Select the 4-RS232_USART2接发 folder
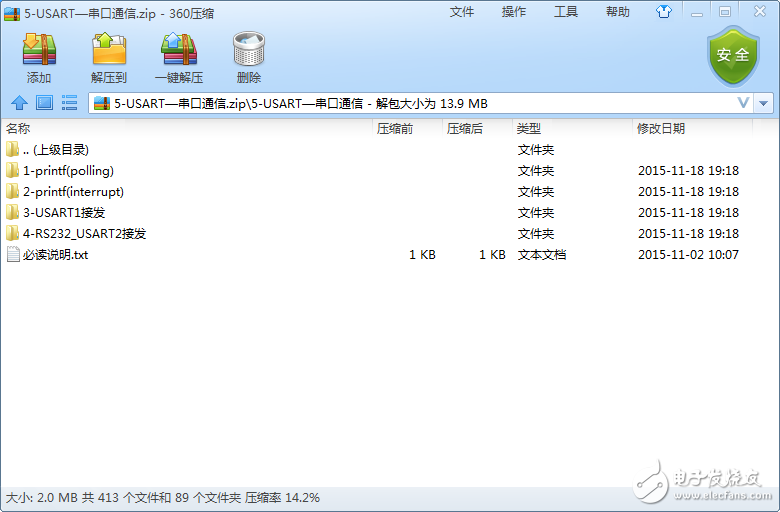 click(84, 234)
